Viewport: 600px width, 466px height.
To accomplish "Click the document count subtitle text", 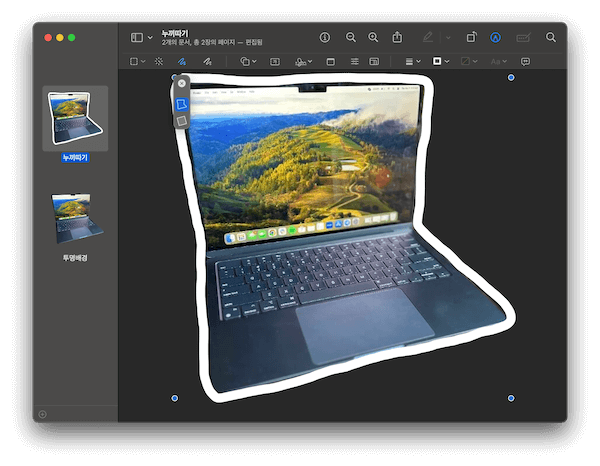I will [212, 42].
